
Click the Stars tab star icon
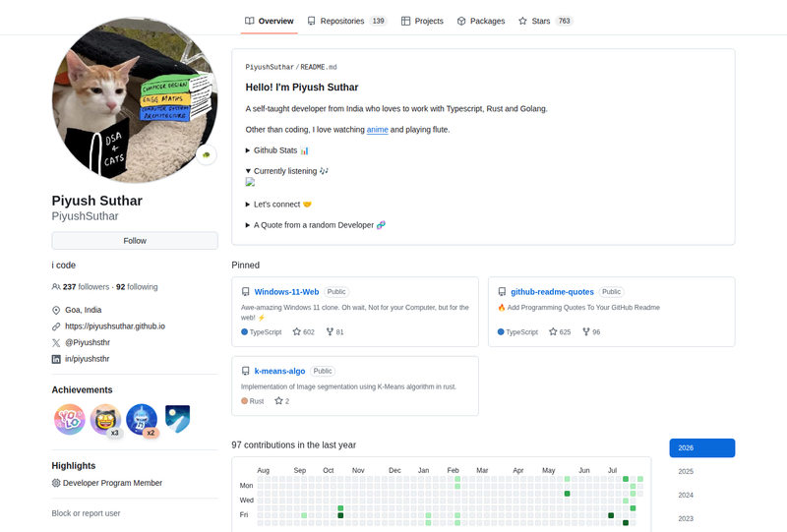[x=523, y=21]
